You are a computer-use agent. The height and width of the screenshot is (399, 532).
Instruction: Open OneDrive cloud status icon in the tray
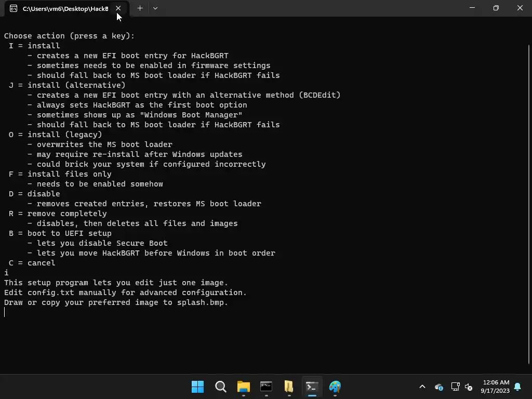click(x=438, y=387)
